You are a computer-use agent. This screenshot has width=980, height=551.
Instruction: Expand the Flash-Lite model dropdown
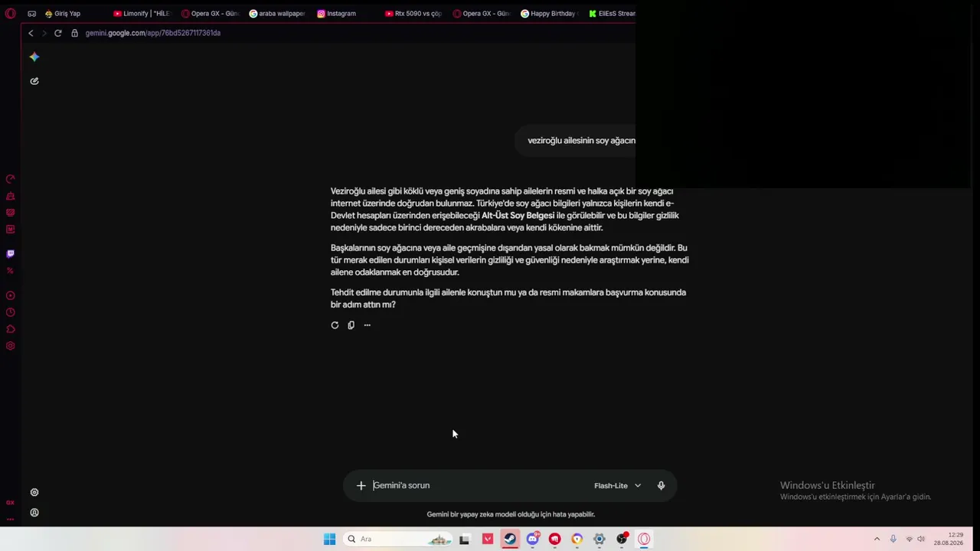tap(617, 485)
